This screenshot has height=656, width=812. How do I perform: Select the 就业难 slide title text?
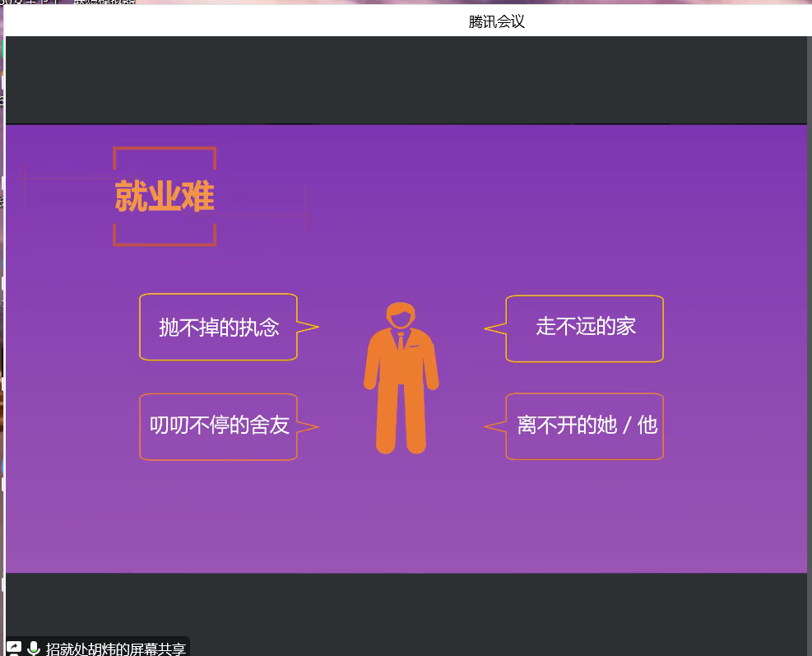pyautogui.click(x=165, y=196)
